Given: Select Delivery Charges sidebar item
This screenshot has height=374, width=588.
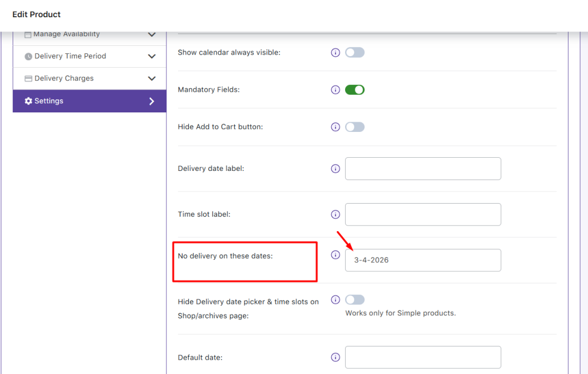Looking at the screenshot, I should pos(64,79).
